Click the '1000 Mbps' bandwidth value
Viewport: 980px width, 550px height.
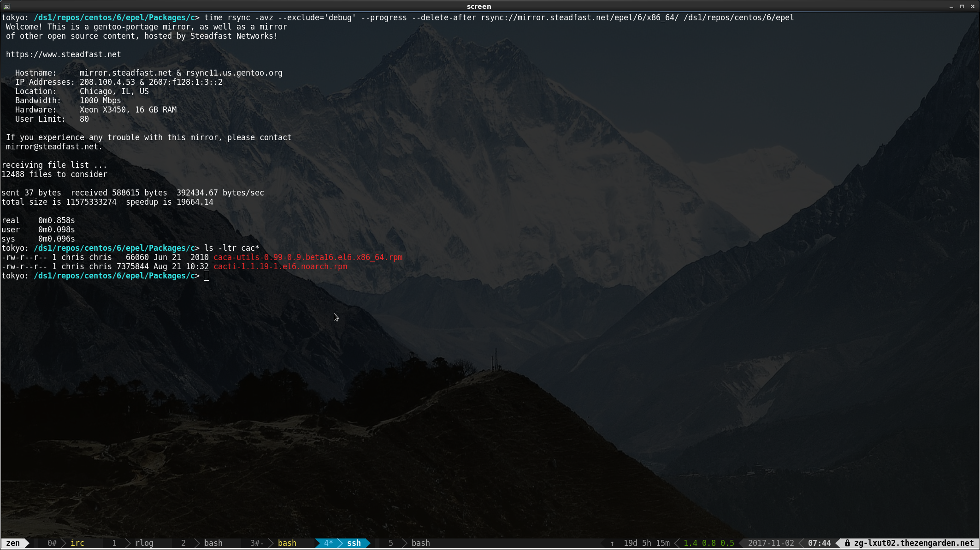(100, 101)
